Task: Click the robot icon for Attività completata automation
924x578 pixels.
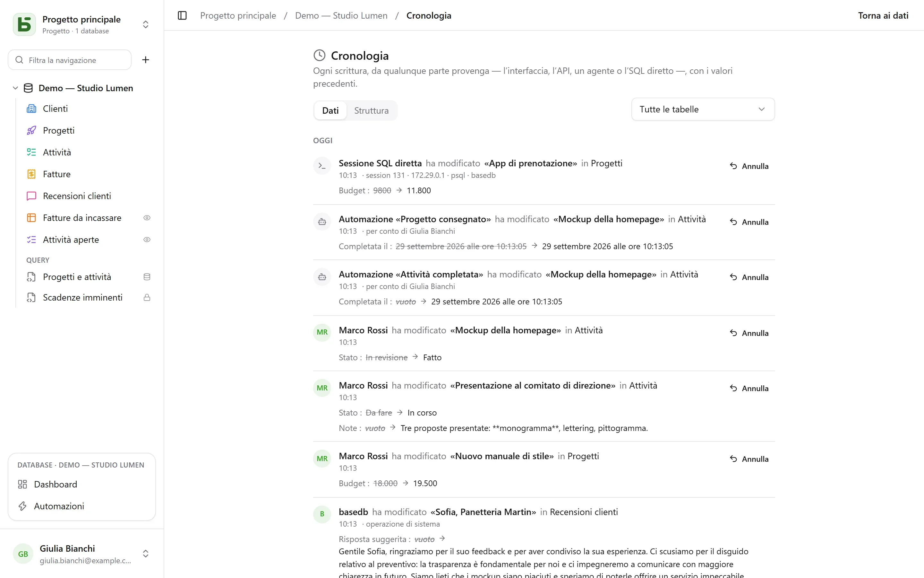Action: 322,277
